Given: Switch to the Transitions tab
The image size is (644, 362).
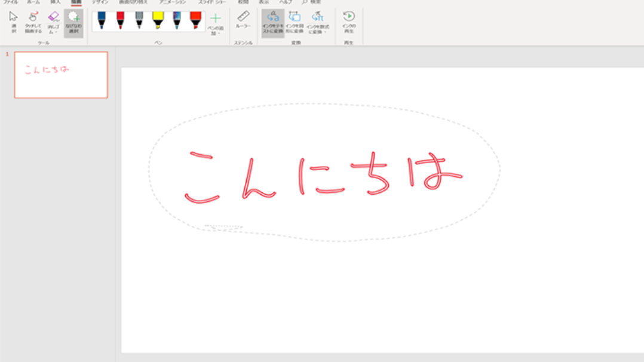Looking at the screenshot, I should (x=133, y=2).
